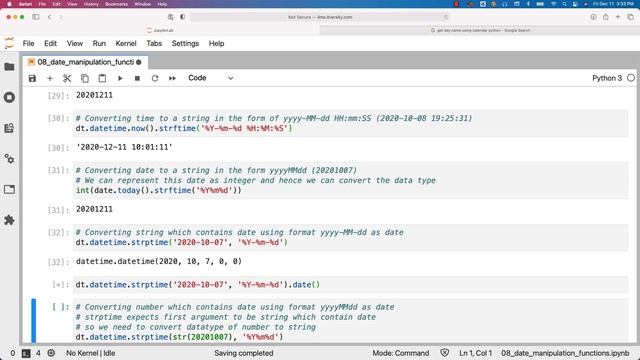Image resolution: width=640 pixels, height=360 pixels.
Task: Cut selected cell using the scissors icon
Action: click(x=67, y=78)
